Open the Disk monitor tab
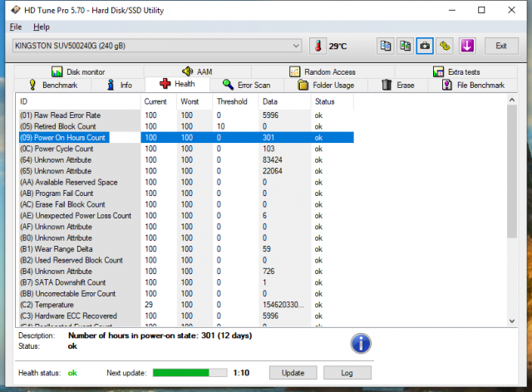The height and width of the screenshot is (392, 532). pos(79,72)
